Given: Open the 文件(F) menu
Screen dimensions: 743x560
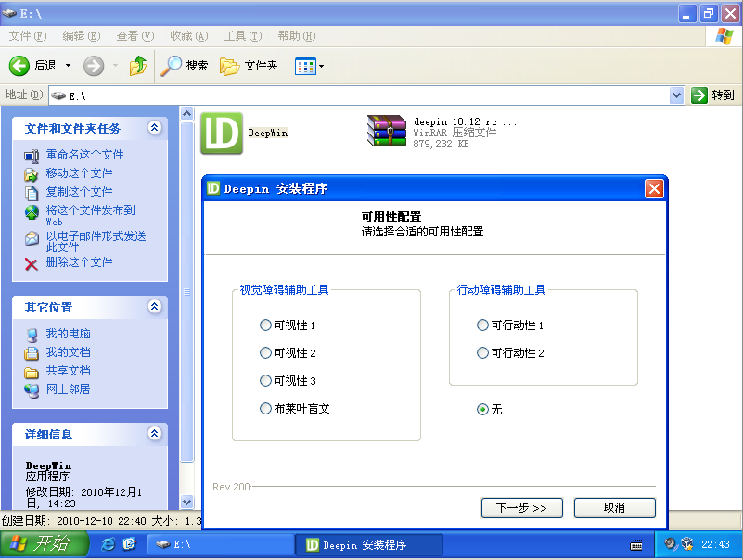Looking at the screenshot, I should click(28, 36).
